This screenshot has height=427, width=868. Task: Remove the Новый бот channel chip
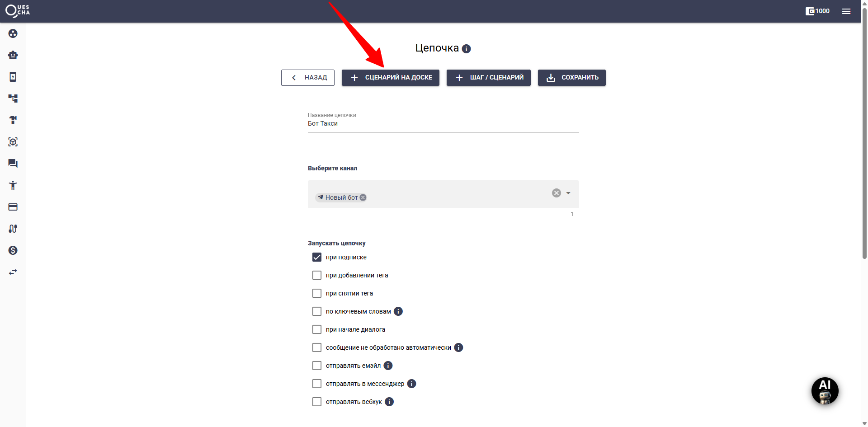click(363, 197)
